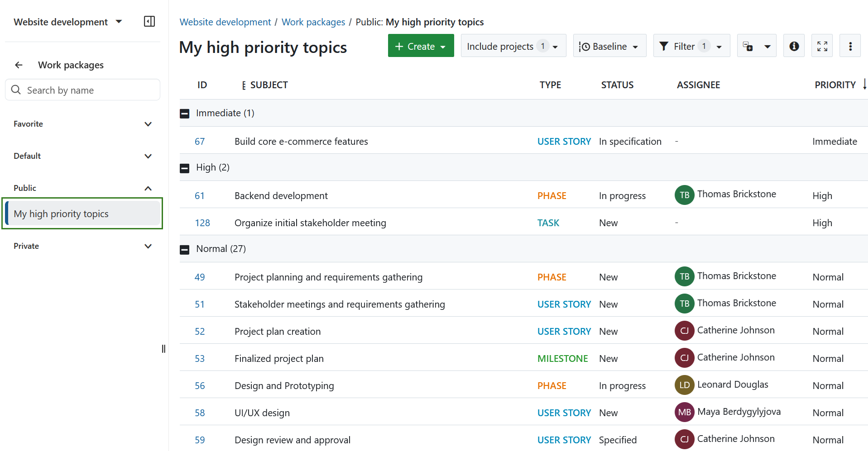
Task: Click the search magnifier in sidebar
Action: pos(16,90)
